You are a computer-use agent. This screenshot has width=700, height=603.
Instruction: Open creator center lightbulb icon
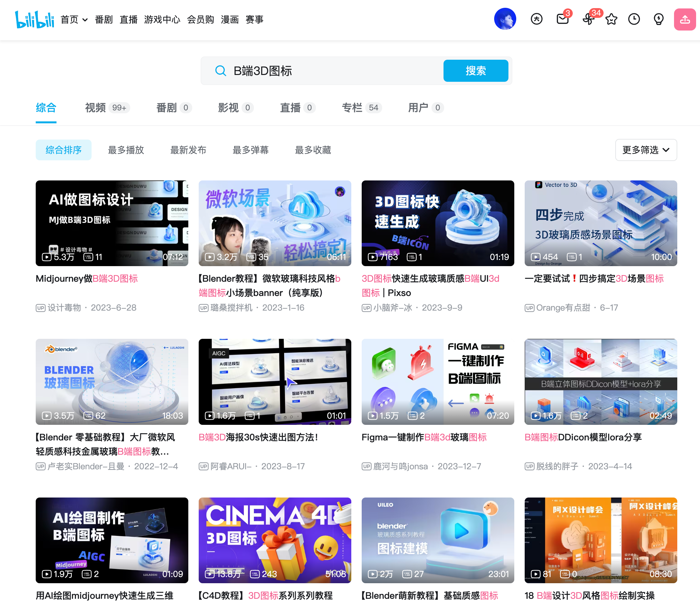pos(658,19)
